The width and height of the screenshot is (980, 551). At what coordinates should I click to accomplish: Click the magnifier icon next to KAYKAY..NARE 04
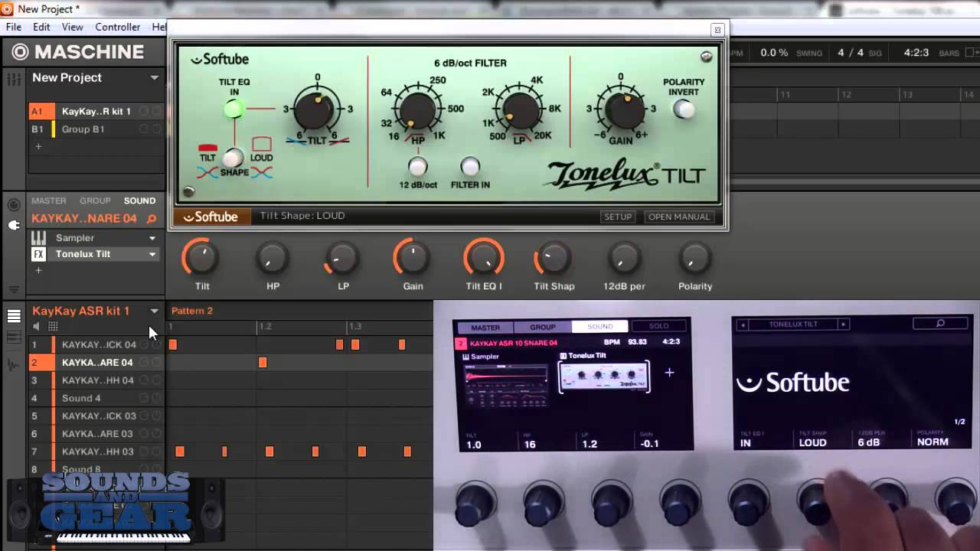(x=152, y=219)
